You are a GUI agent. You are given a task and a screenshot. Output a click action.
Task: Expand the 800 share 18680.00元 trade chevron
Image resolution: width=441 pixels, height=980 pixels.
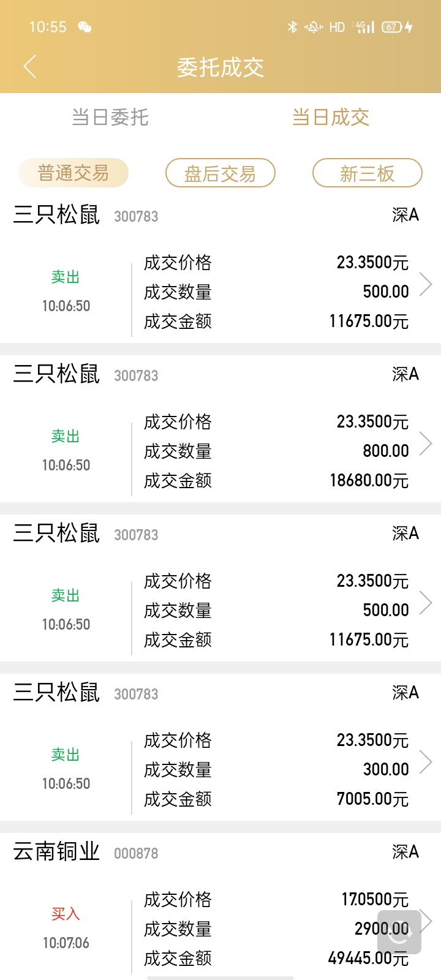(x=426, y=443)
